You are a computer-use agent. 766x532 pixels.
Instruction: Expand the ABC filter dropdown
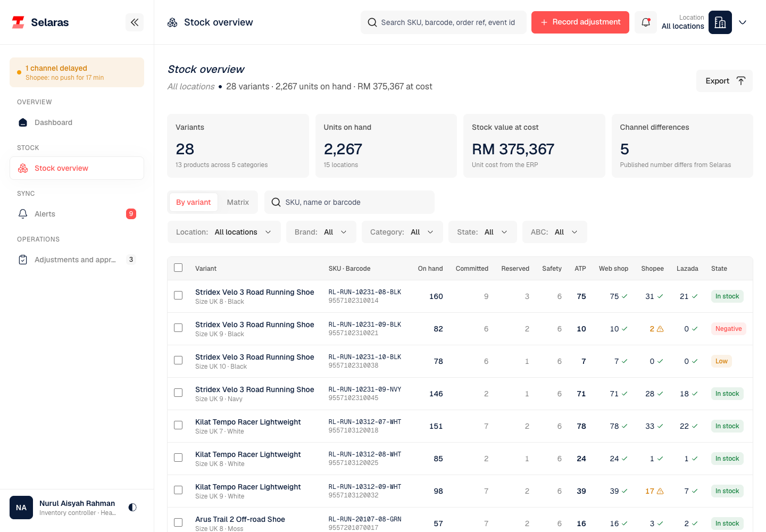point(555,232)
